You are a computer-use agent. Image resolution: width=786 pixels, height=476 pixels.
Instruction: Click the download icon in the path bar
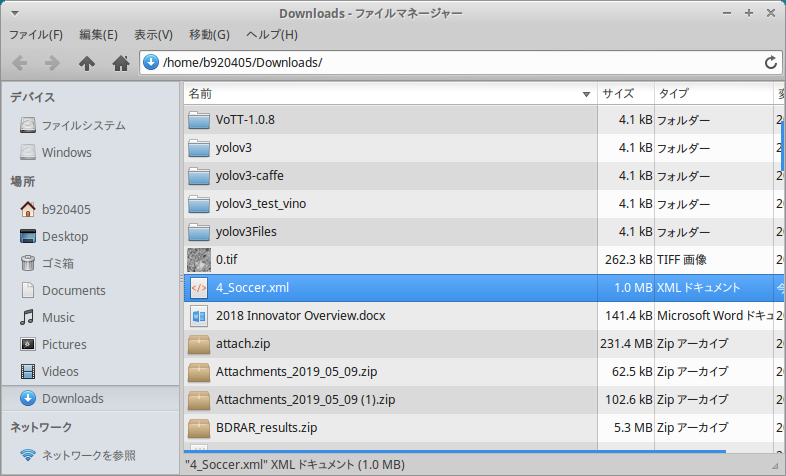coord(151,63)
